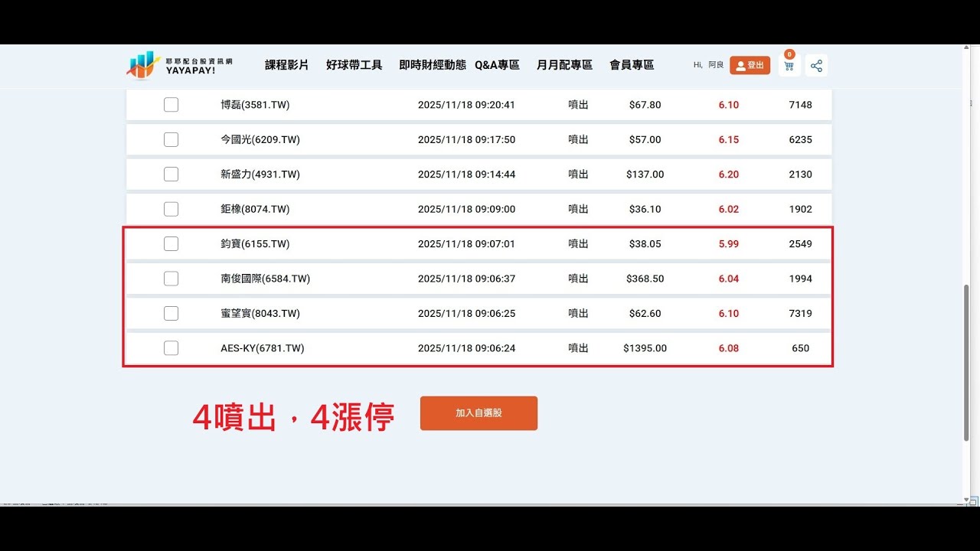Click the share icon
980x551 pixels.
coord(816,66)
